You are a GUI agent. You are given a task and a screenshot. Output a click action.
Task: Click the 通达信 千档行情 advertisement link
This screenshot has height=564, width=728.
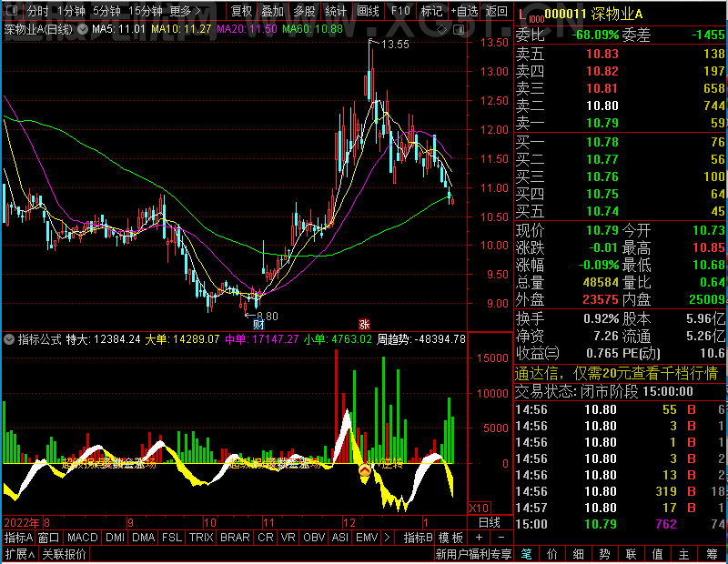coord(617,373)
